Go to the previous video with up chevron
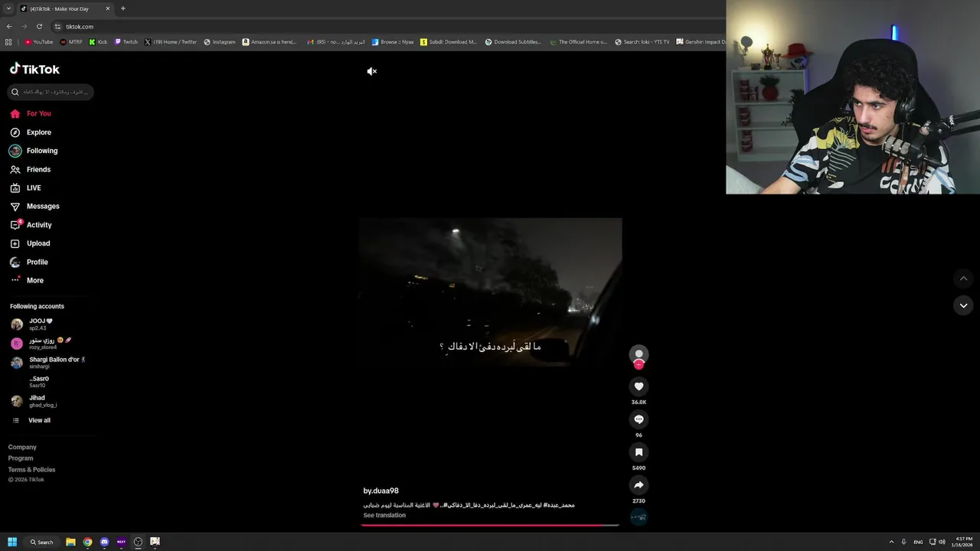 (x=963, y=279)
